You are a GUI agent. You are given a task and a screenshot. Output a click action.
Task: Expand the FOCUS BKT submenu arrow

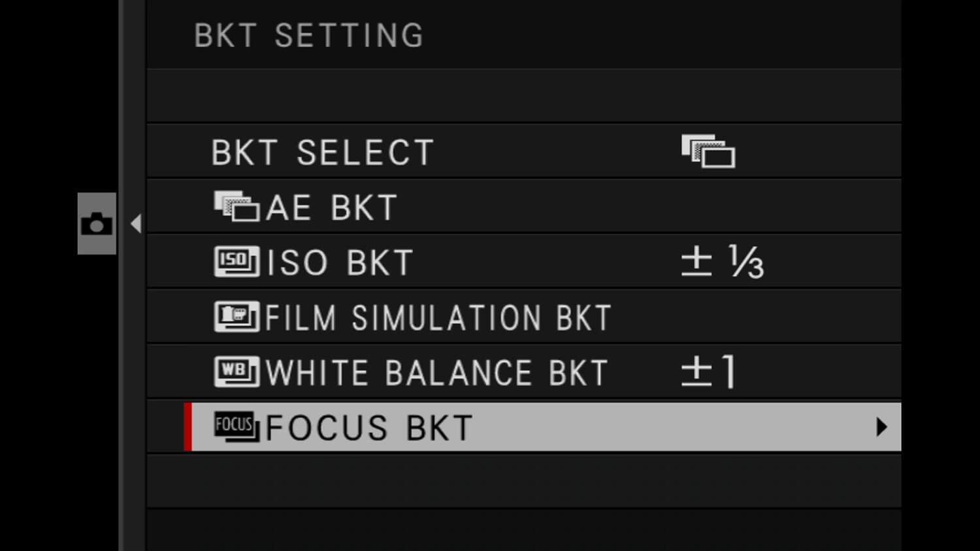coord(881,427)
